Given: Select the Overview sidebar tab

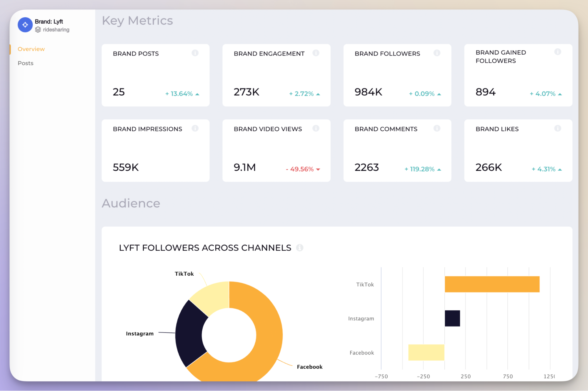Looking at the screenshot, I should pos(31,49).
